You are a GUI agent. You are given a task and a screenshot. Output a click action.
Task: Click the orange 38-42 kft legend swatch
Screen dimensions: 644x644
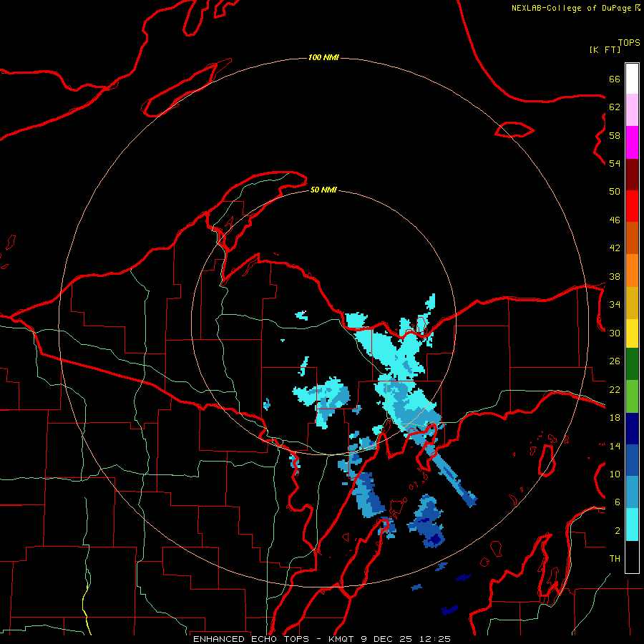632,270
